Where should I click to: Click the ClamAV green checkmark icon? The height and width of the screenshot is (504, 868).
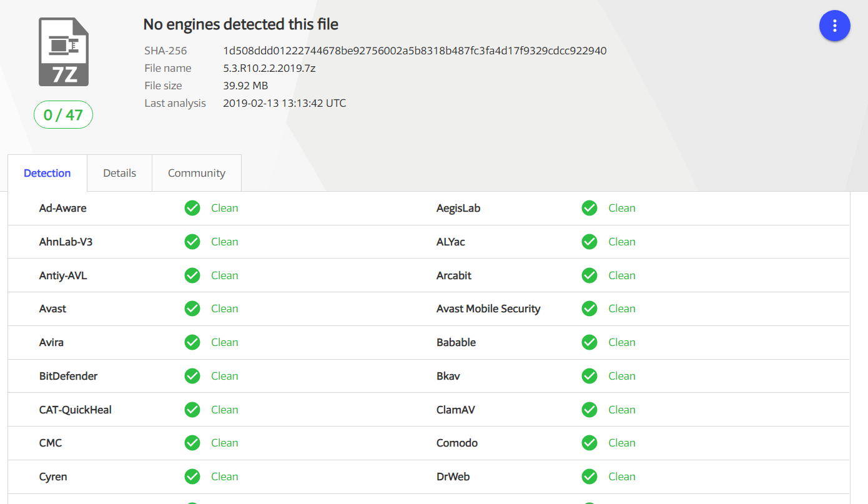(x=589, y=410)
